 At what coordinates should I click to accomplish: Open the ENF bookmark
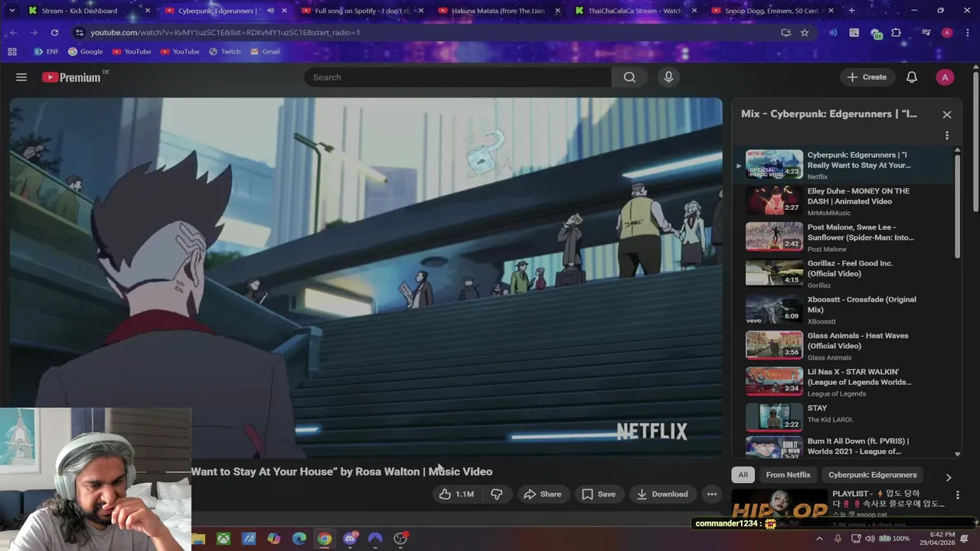coord(47,52)
